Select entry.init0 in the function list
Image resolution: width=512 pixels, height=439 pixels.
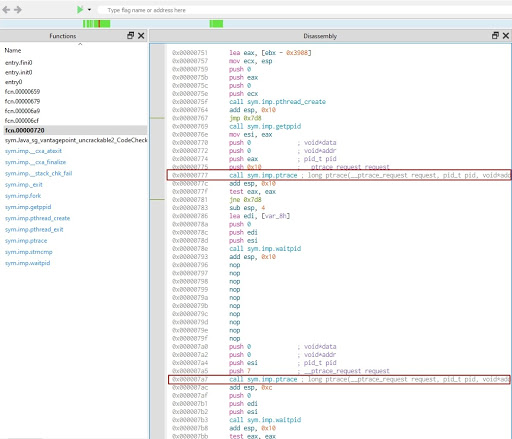[x=19, y=72]
